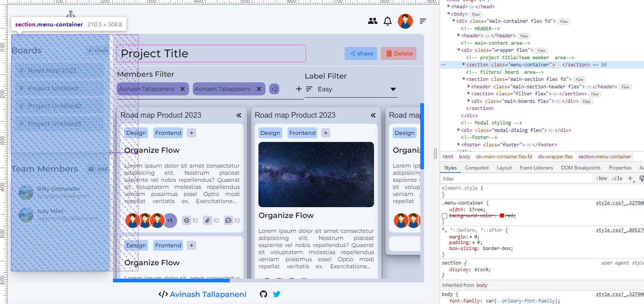The image size is (644, 304).
Task: Click the three-dots beside selected DevTools node
Action: tap(443, 65)
